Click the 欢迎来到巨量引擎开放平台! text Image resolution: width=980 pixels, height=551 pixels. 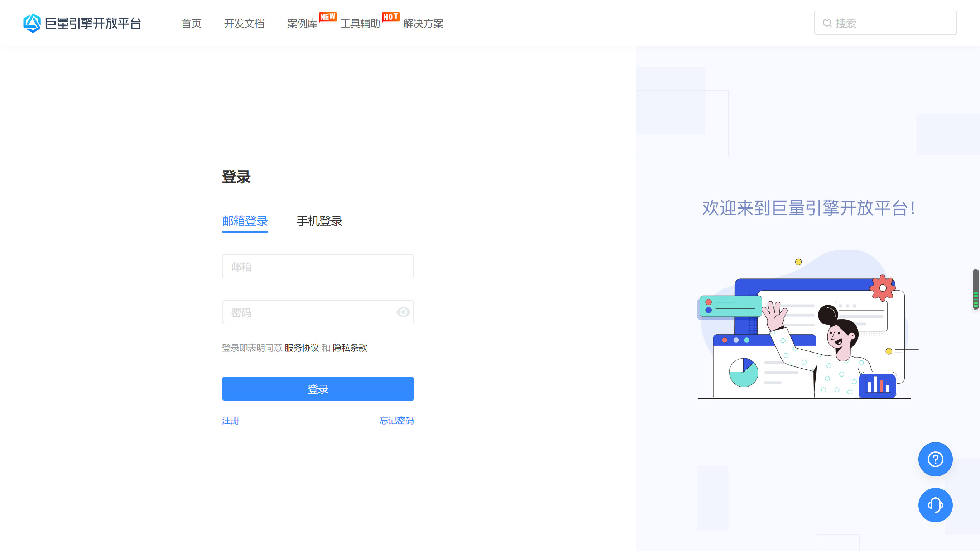(x=808, y=208)
